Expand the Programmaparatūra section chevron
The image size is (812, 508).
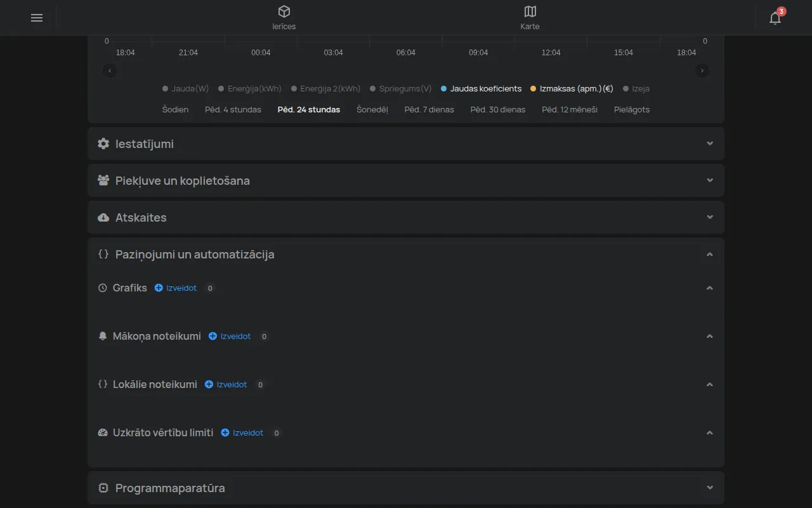coord(710,488)
